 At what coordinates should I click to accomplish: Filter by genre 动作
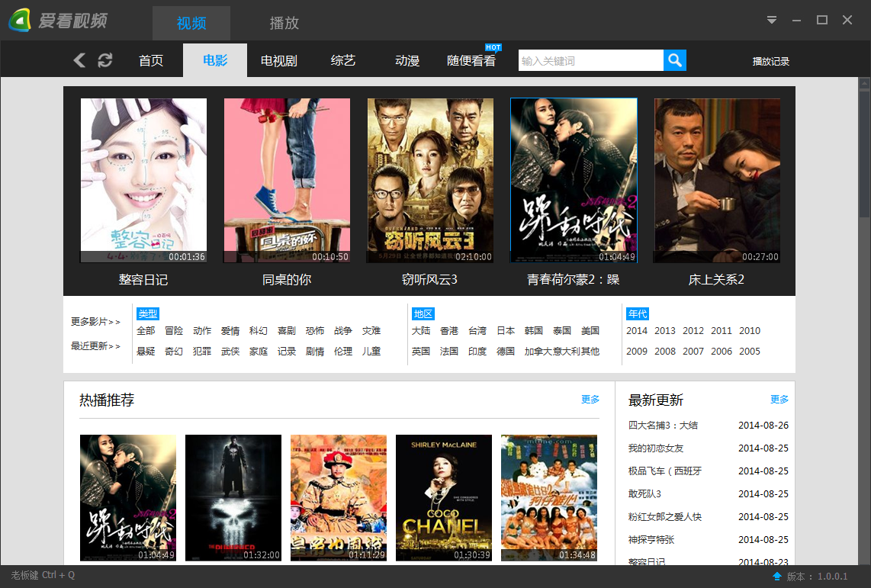202,330
